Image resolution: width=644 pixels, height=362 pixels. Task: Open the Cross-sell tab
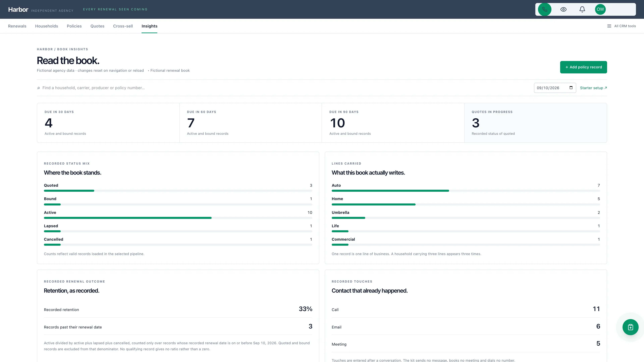[x=123, y=26]
